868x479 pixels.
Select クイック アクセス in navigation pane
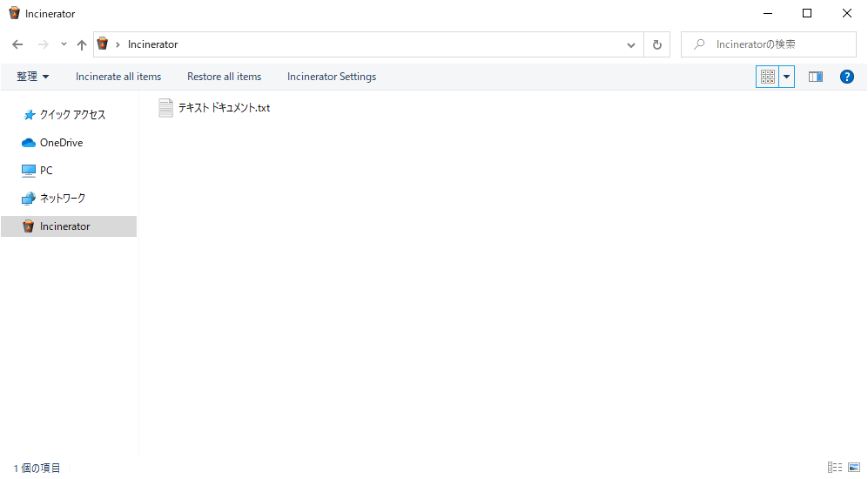pos(72,115)
